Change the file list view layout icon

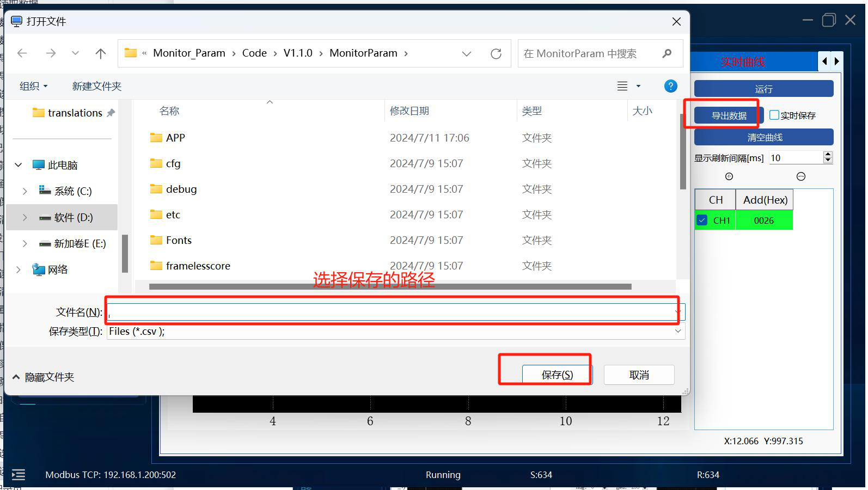tap(622, 86)
